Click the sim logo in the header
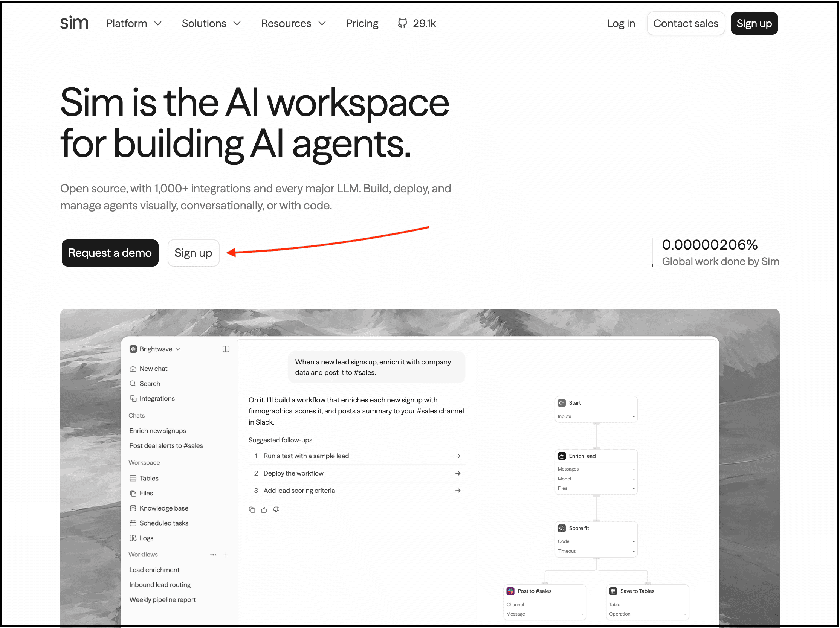The image size is (840, 628). point(74,23)
